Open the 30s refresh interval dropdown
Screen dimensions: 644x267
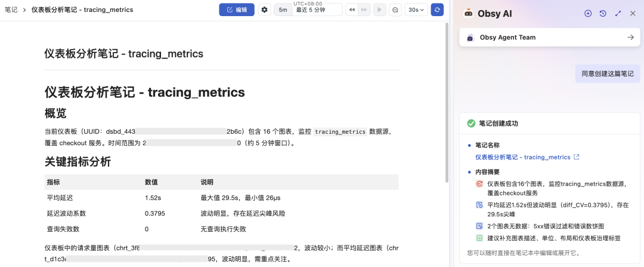point(416,10)
